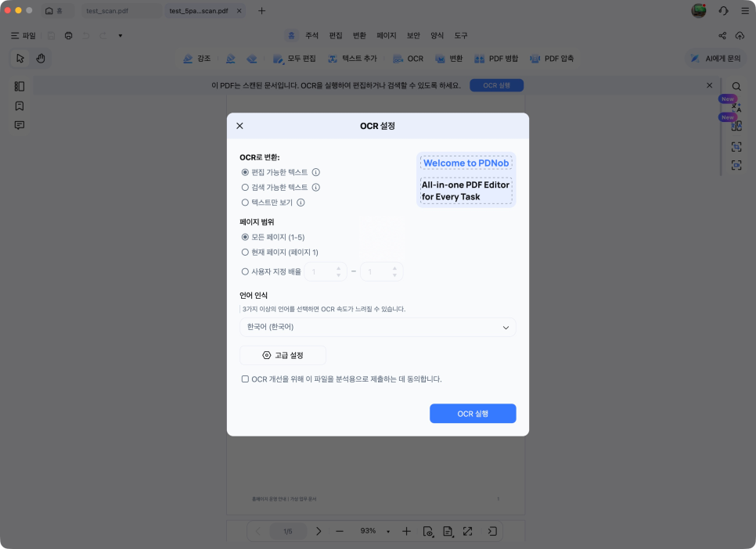This screenshot has width=756, height=549.
Task: Click the zoom out minus icon
Action: pos(340,531)
